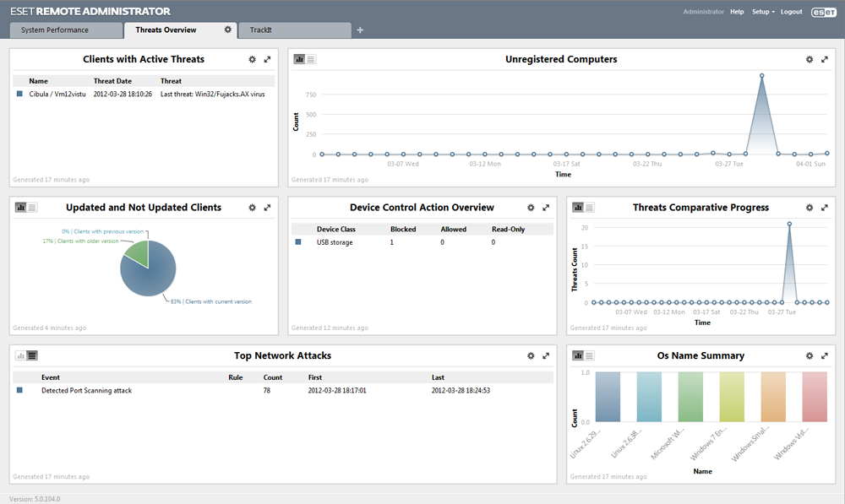This screenshot has width=845, height=504.
Task: Switch Top Network Attacks to chart view
Action: point(21,355)
